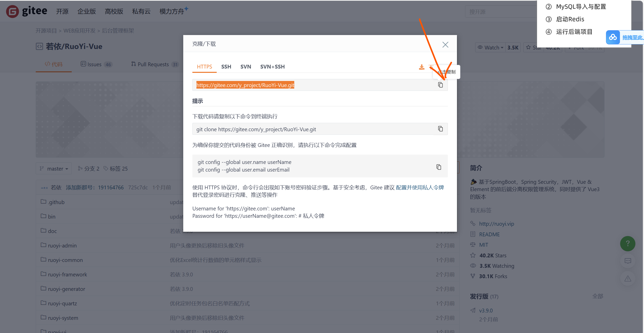Expand the master branch dropdown
Screen dimensions: 644x333
click(x=54, y=169)
